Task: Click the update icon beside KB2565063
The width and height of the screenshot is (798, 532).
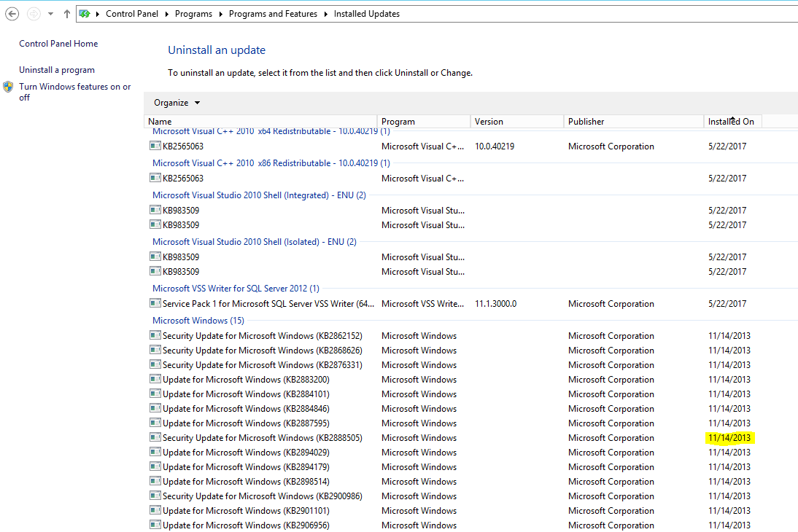Action: pos(155,146)
